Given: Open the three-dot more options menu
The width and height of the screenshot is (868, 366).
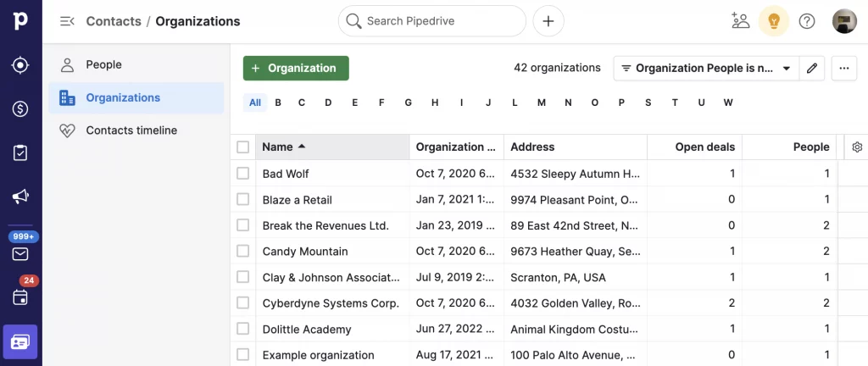Looking at the screenshot, I should 843,68.
